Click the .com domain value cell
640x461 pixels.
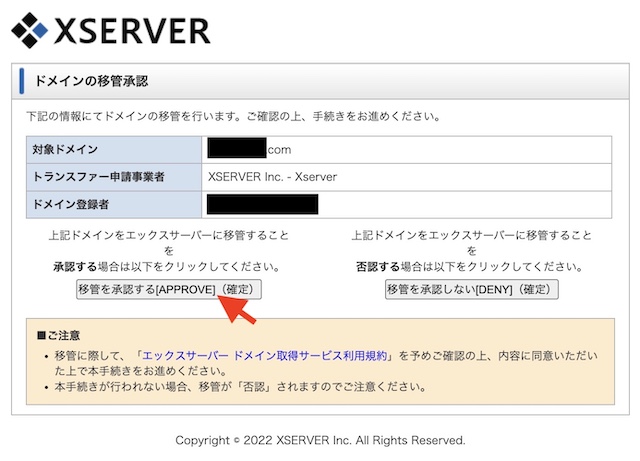click(407, 149)
